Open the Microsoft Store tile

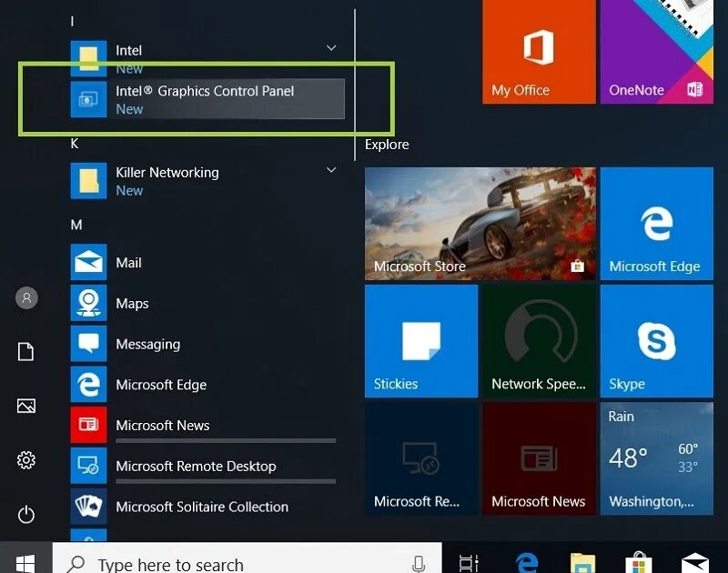[x=480, y=224]
